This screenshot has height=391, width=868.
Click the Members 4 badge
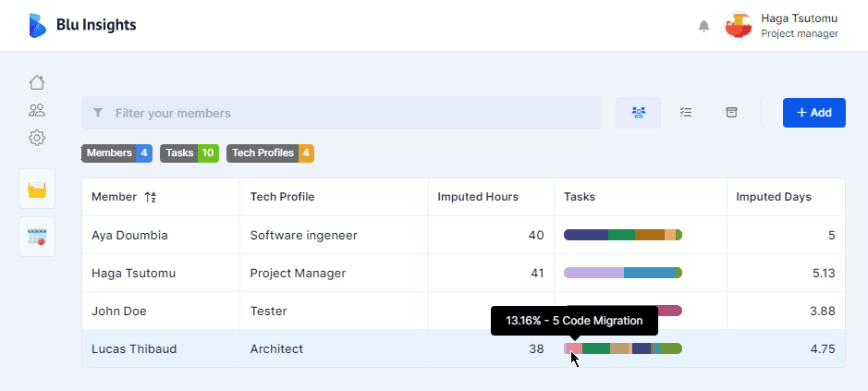[116, 153]
